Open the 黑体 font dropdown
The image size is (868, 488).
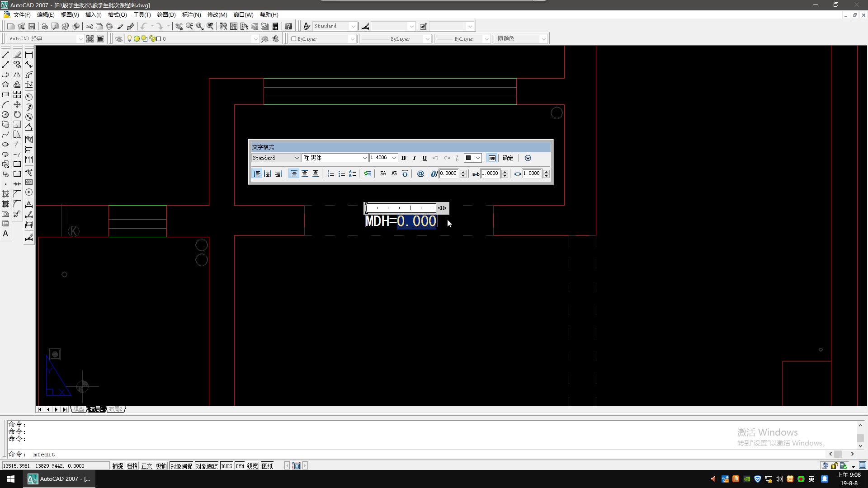(364, 158)
